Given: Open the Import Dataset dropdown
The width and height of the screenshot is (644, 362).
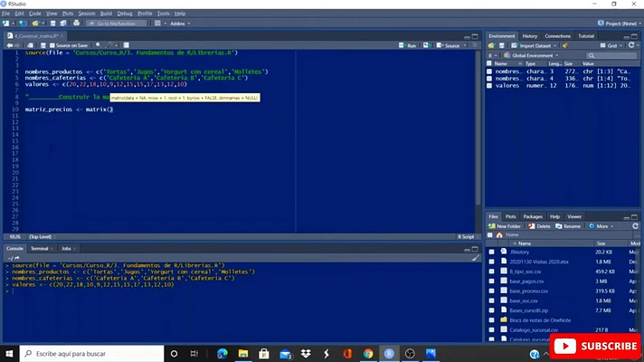Looking at the screenshot, I should [x=534, y=45].
